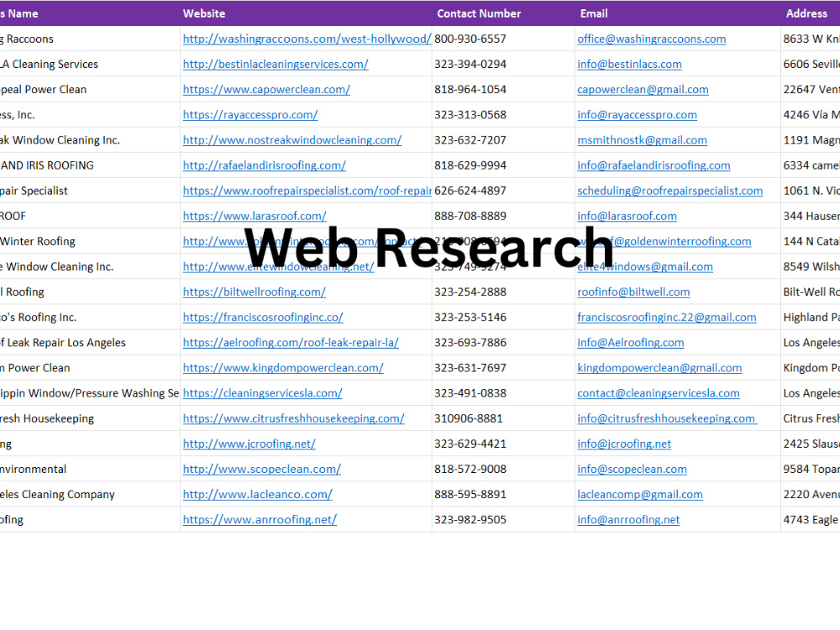Viewport: 840px width, 630px height.
Task: Open the washingraccoons.com west-hollywood website link
Action: (307, 39)
